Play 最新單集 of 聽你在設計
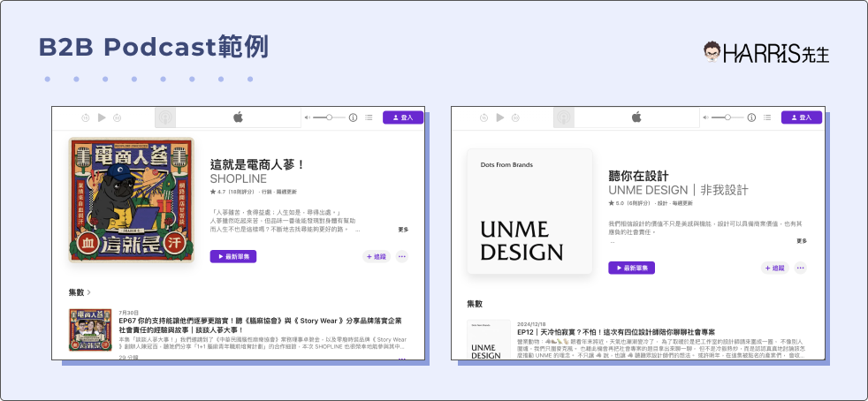 click(632, 268)
